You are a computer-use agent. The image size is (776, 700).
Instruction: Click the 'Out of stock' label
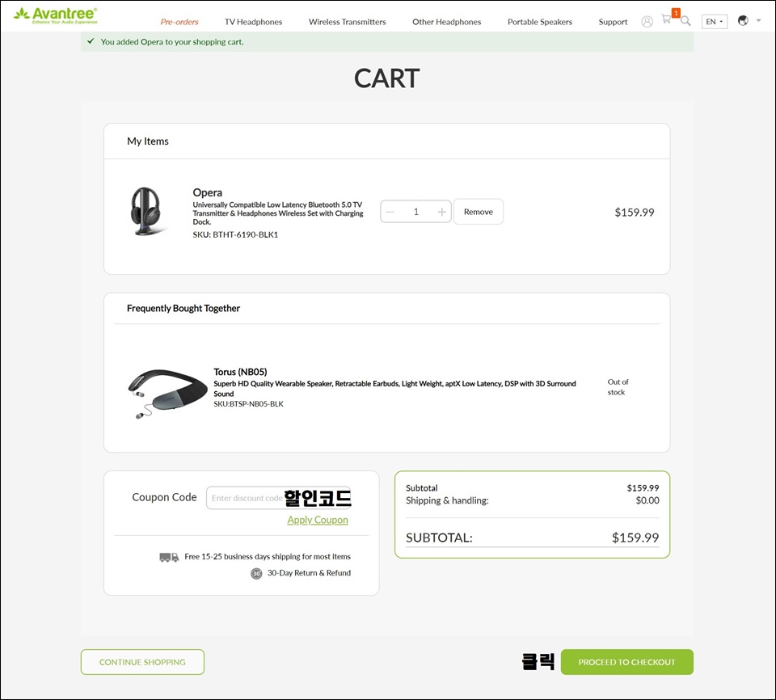coord(618,387)
